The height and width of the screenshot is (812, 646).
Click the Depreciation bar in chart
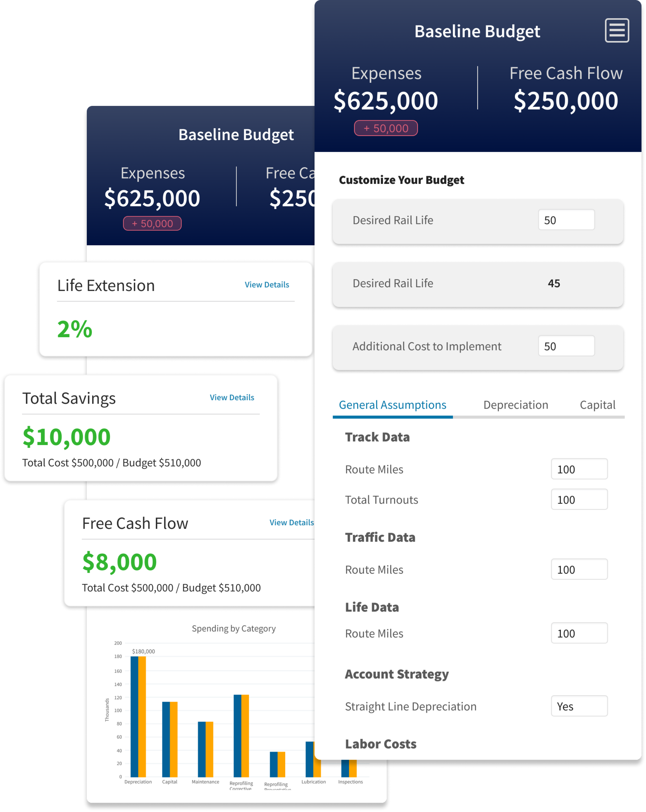138,716
